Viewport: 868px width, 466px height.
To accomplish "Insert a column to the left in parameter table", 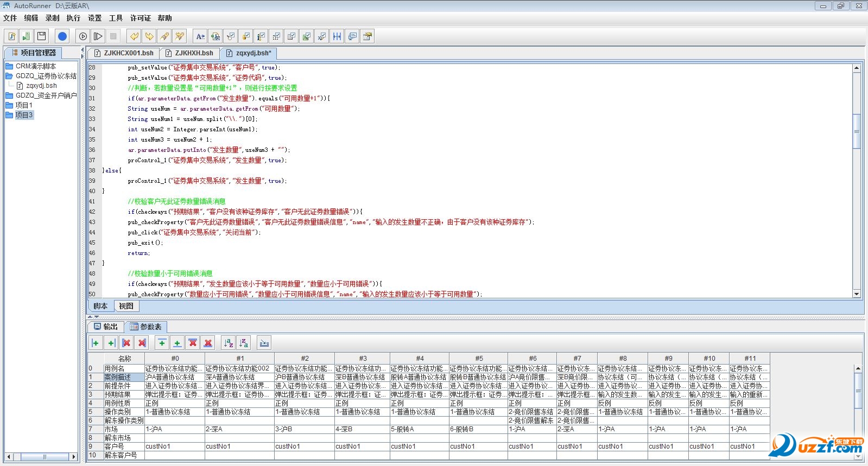I will pyautogui.click(x=96, y=343).
